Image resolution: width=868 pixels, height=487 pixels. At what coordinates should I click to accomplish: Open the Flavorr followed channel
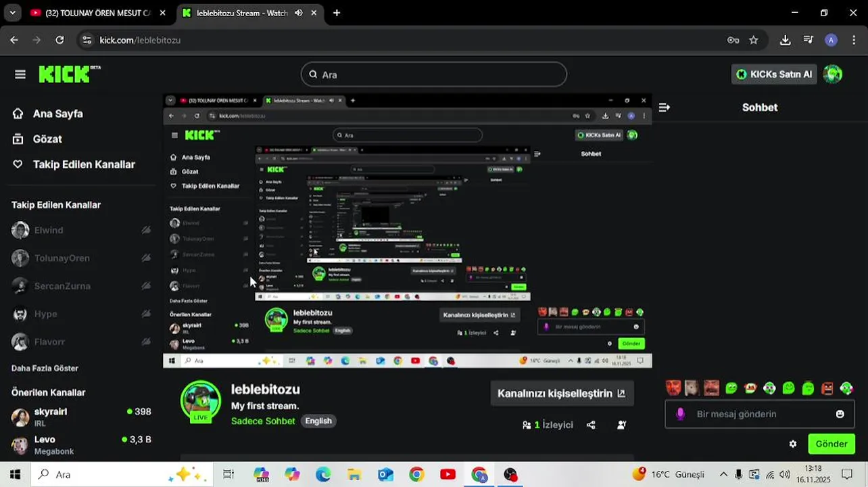49,342
